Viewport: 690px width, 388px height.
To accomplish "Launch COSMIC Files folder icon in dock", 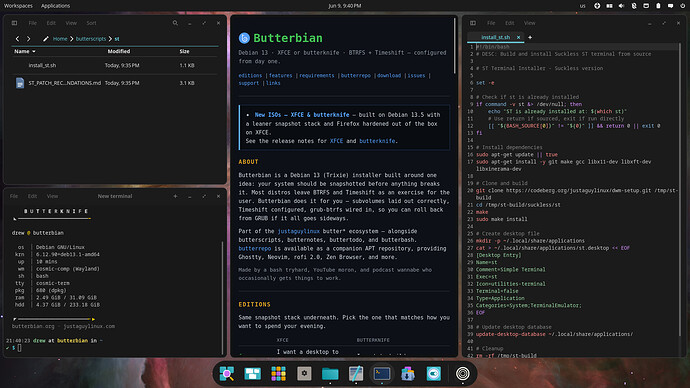I will (x=330, y=373).
